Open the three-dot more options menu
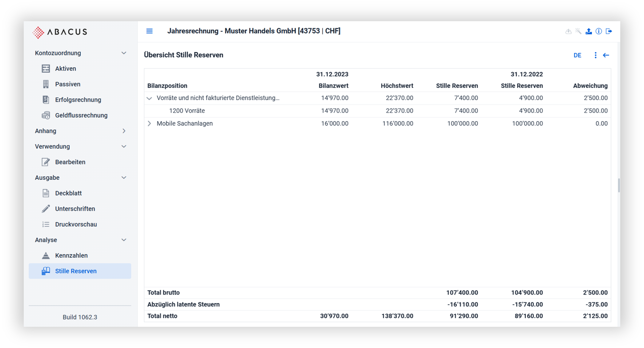644x348 pixels. coord(596,56)
